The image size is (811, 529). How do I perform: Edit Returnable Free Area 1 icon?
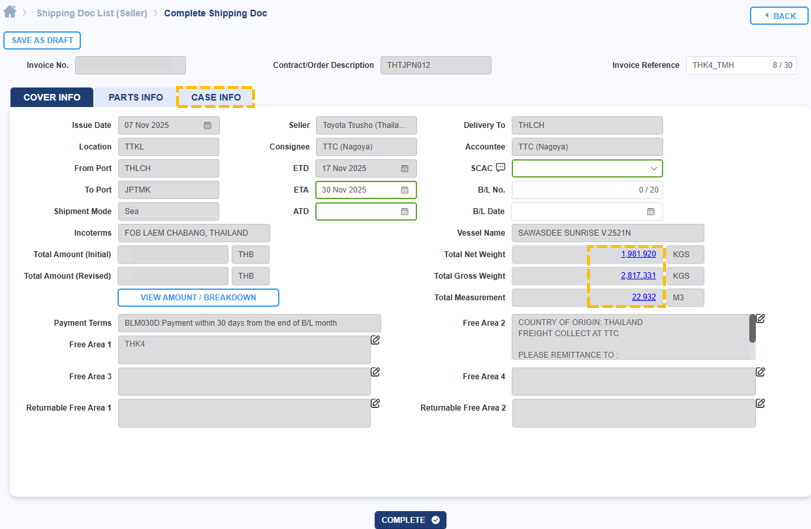click(375, 404)
